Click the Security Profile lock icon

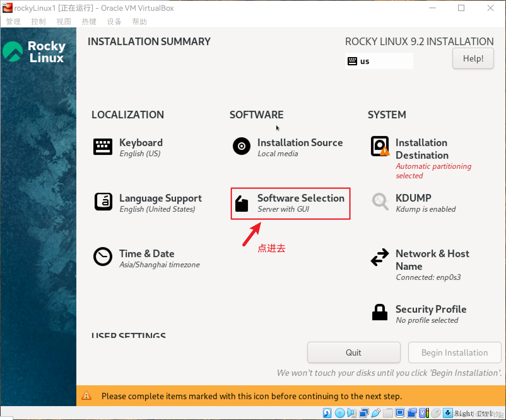pos(380,312)
